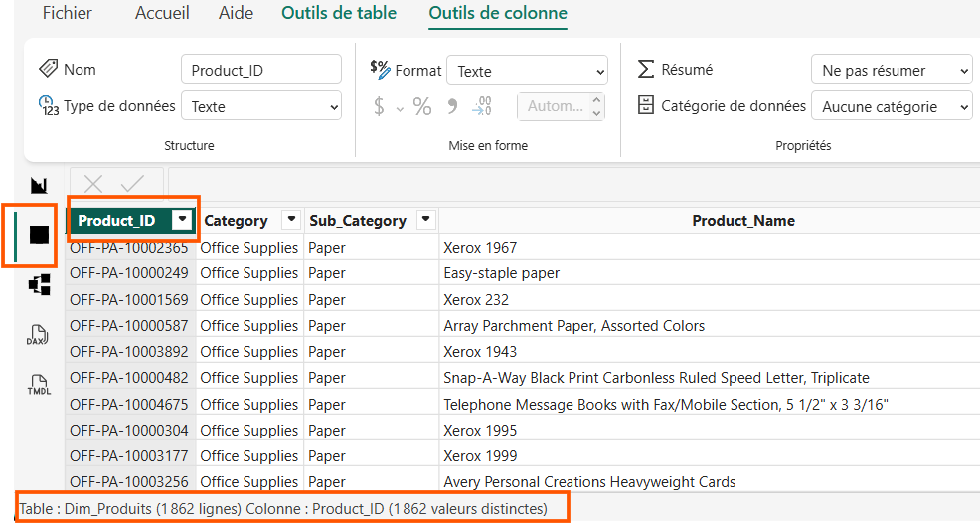This screenshot has width=980, height=523.
Task: Commit formula with the checkmark icon
Action: [132, 184]
